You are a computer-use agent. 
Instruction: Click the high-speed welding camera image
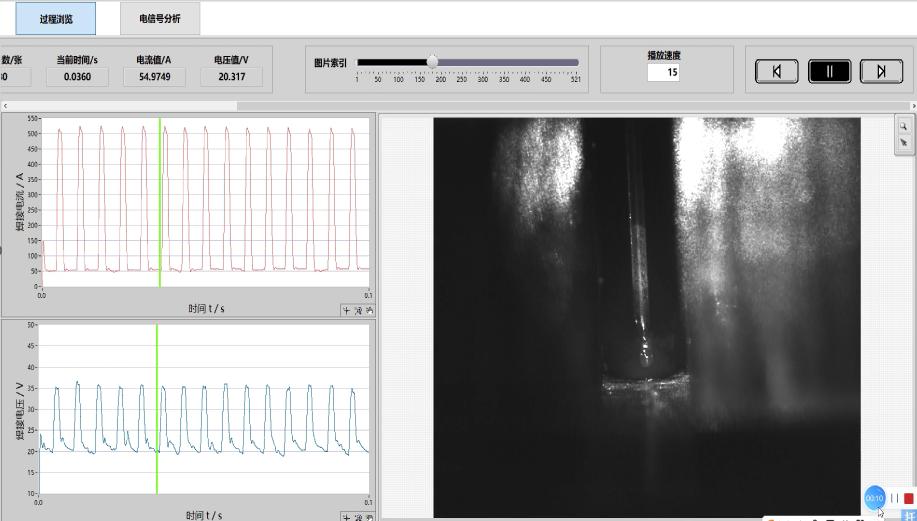click(x=646, y=318)
